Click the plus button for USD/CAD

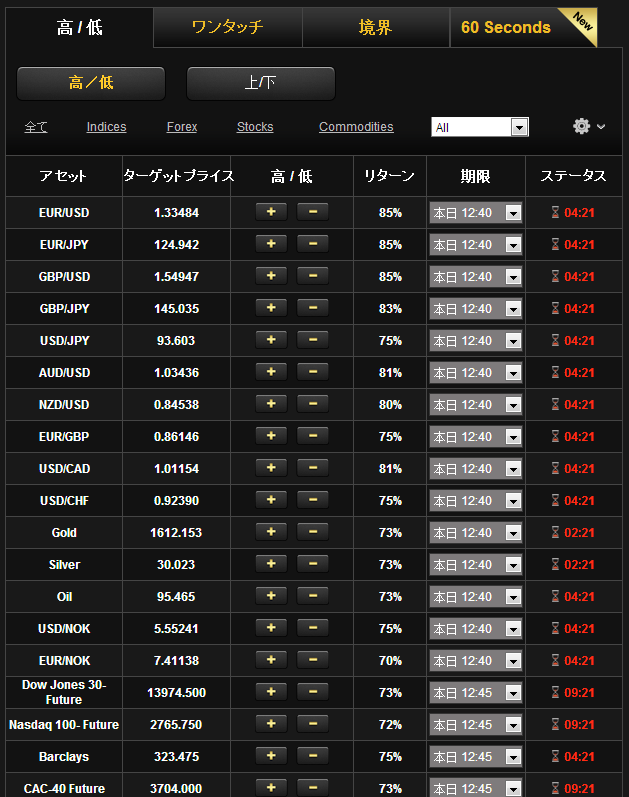271,468
